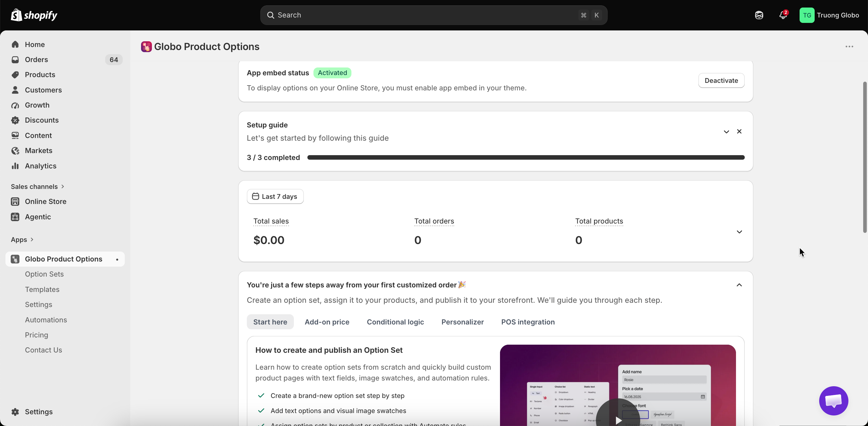The width and height of the screenshot is (868, 426).
Task: Click the Agentic icon
Action: (x=15, y=217)
